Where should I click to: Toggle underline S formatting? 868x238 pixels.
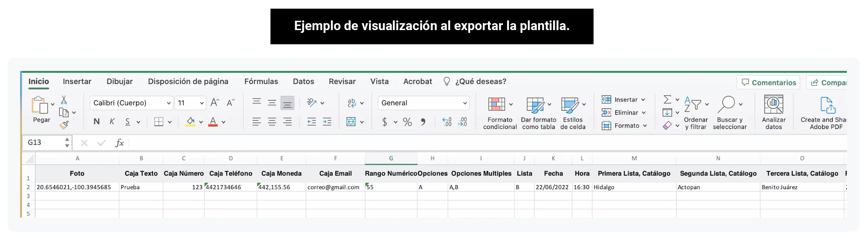[x=128, y=122]
